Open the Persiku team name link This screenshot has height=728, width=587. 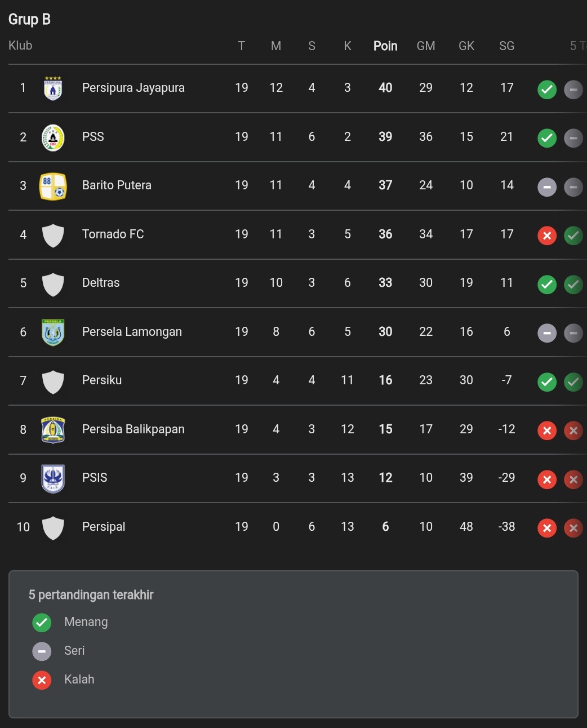point(102,380)
